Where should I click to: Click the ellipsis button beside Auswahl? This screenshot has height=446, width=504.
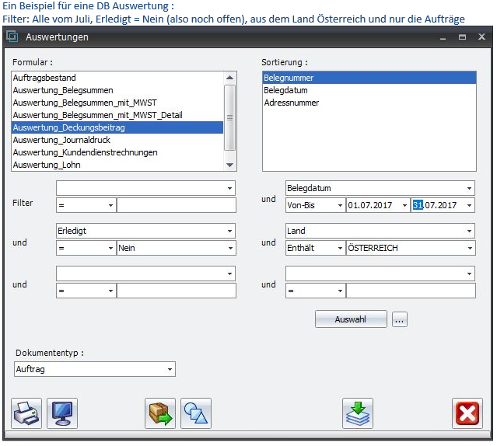click(399, 319)
